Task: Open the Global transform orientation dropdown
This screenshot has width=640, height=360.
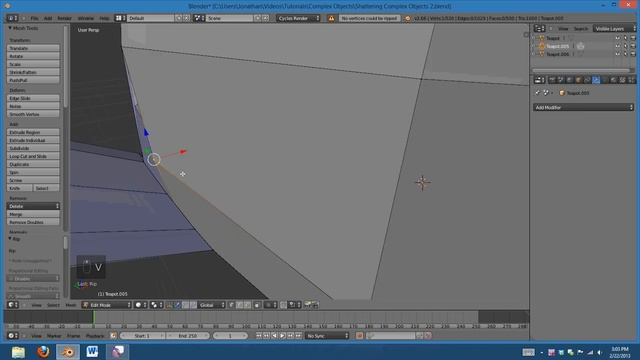Action: point(212,305)
